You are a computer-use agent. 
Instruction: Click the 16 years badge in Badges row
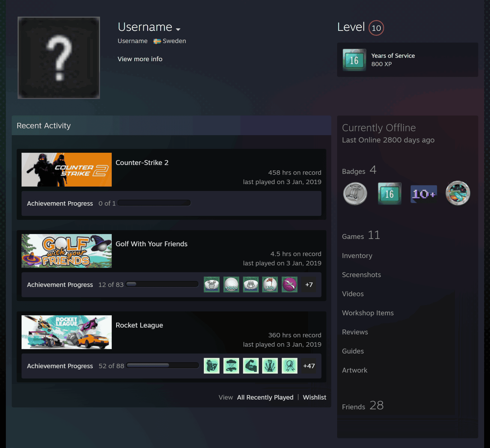389,194
